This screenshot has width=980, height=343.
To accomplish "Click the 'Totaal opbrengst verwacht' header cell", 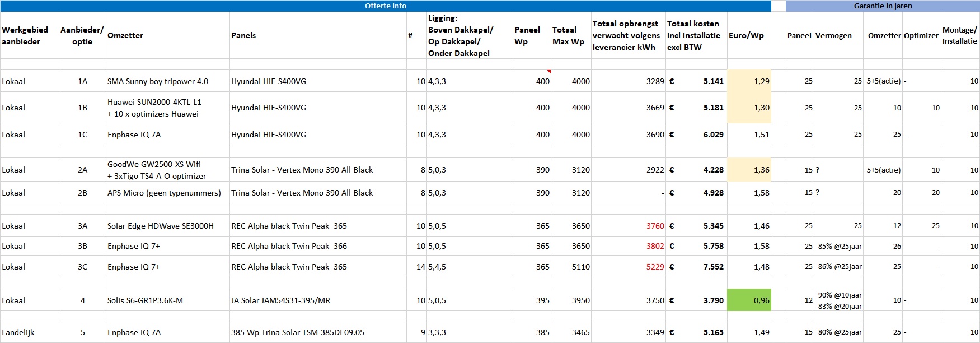I will (x=629, y=35).
